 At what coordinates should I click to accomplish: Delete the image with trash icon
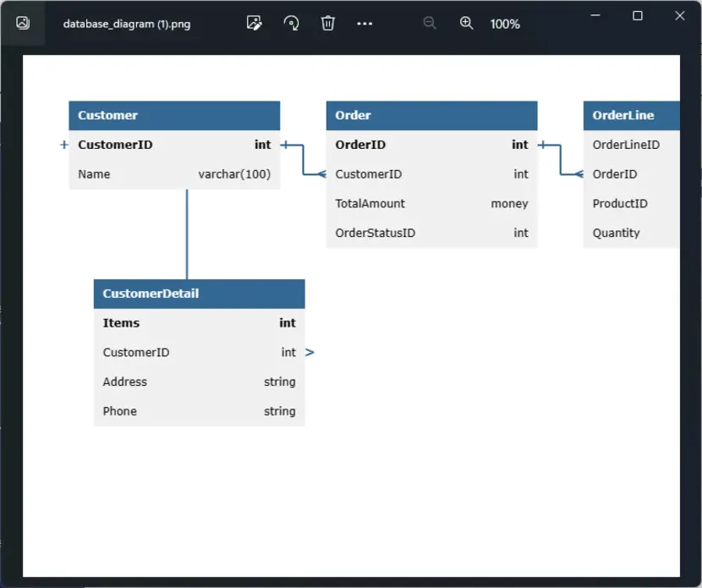327,24
